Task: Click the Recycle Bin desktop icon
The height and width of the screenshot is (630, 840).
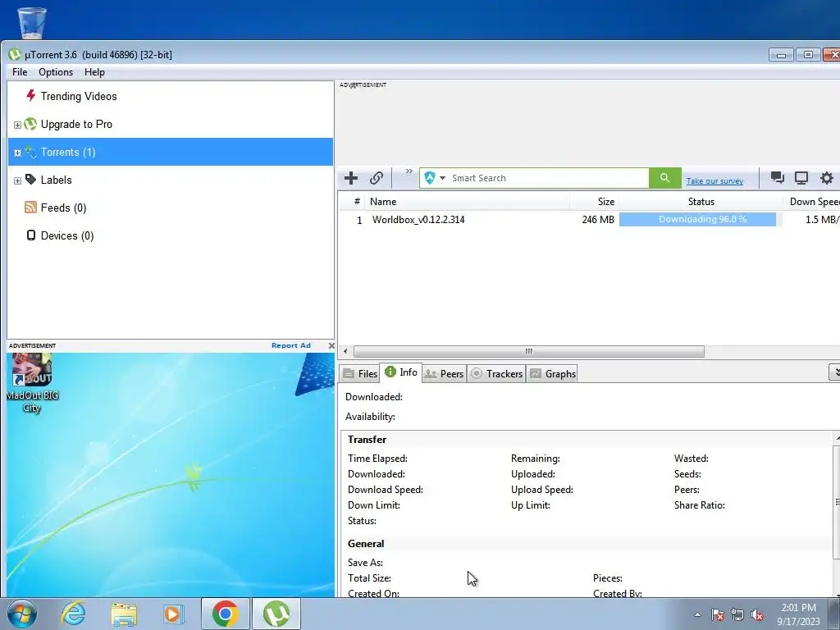Action: (x=32, y=21)
